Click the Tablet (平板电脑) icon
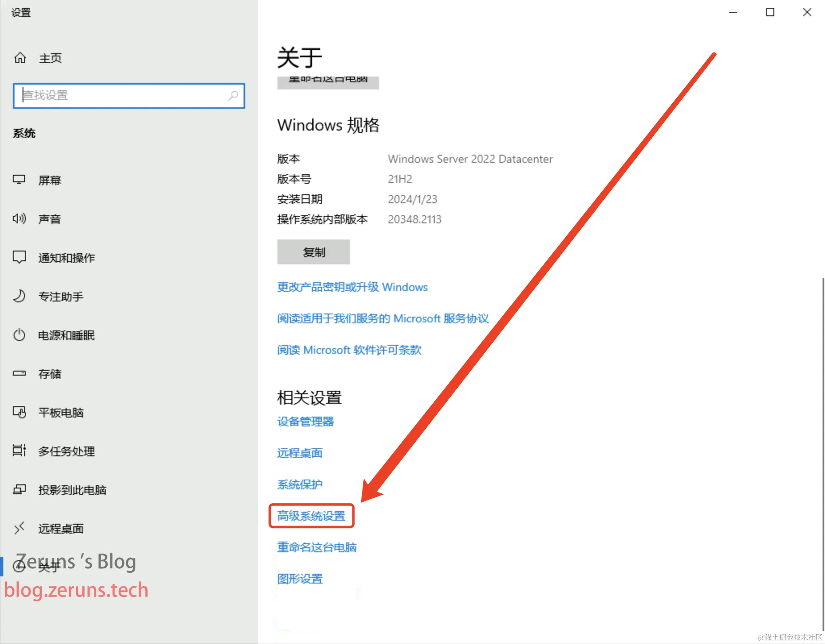Viewport: 825px width, 644px height. pyautogui.click(x=19, y=412)
